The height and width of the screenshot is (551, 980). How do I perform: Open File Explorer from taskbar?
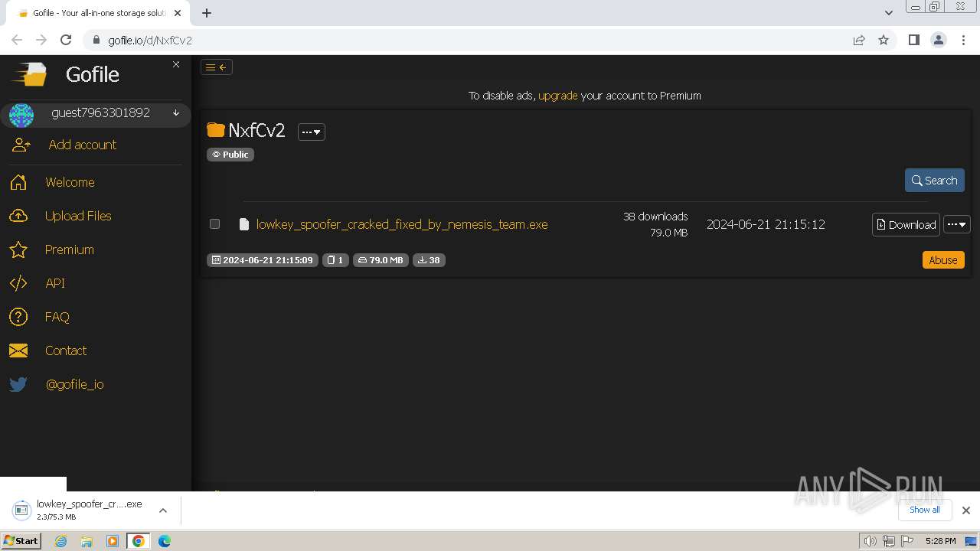[87, 541]
